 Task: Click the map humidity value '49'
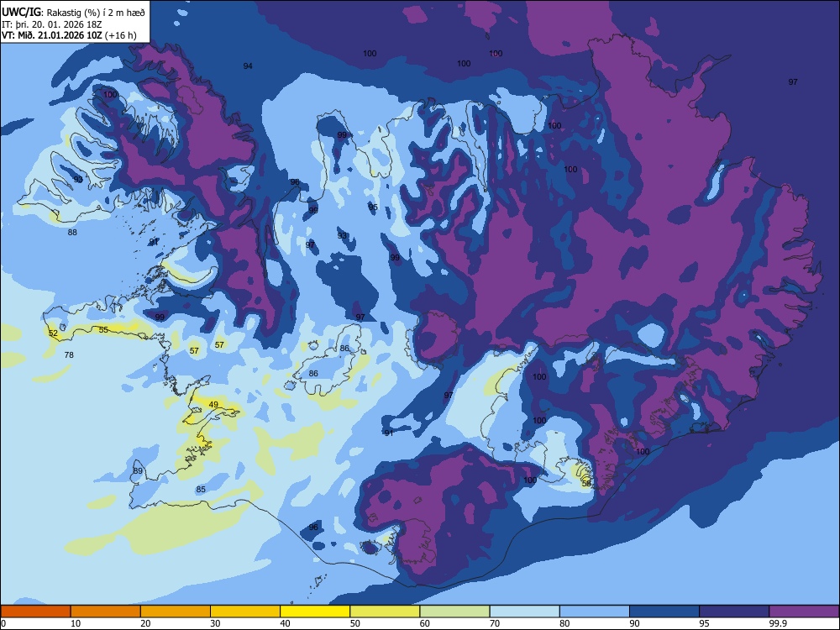(213, 405)
